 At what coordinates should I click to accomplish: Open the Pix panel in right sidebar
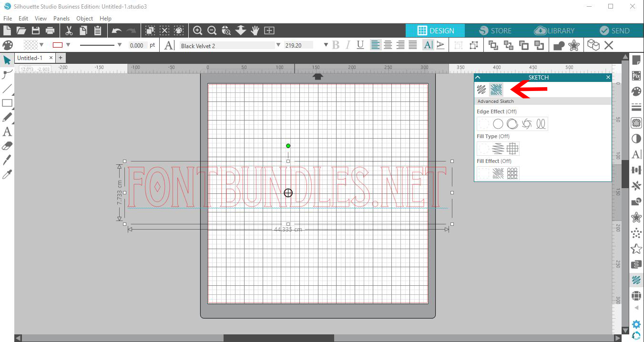636,76
